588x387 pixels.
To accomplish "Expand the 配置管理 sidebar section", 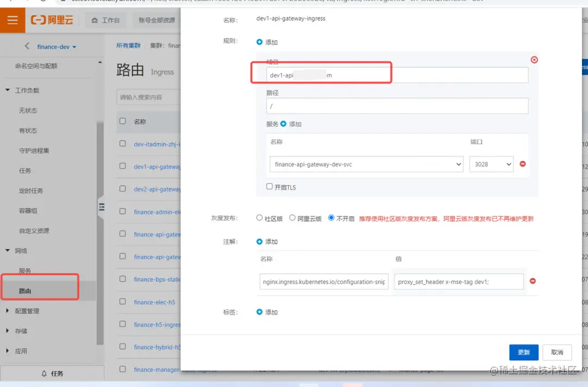I will pos(8,310).
